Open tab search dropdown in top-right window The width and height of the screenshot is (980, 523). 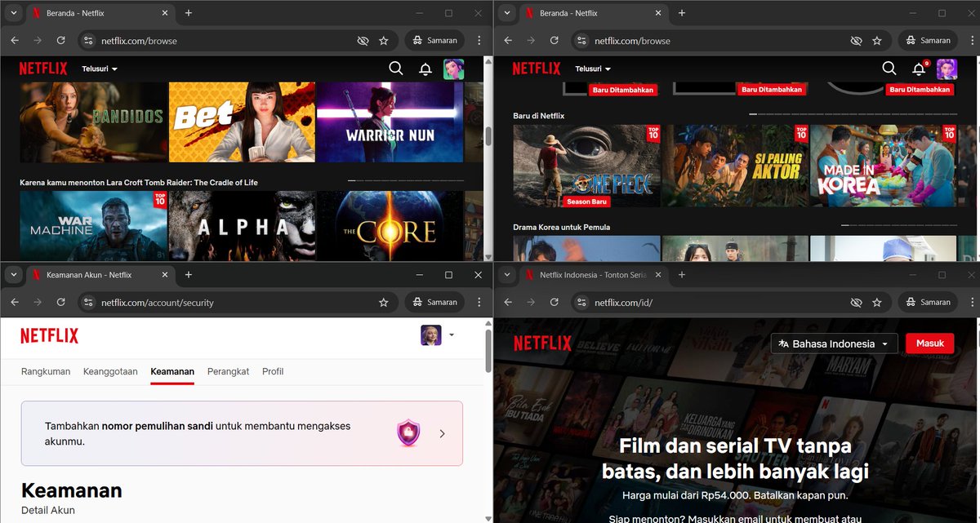click(506, 13)
